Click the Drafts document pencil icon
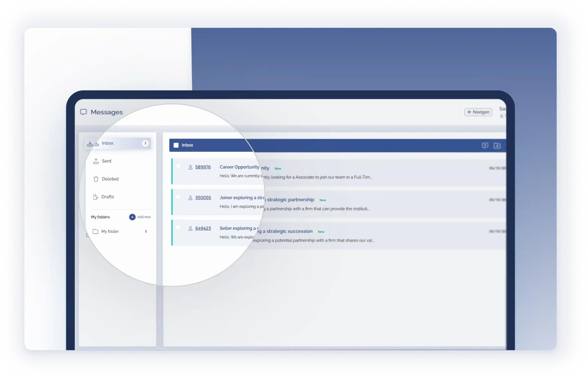The image size is (588, 378). pyautogui.click(x=96, y=197)
